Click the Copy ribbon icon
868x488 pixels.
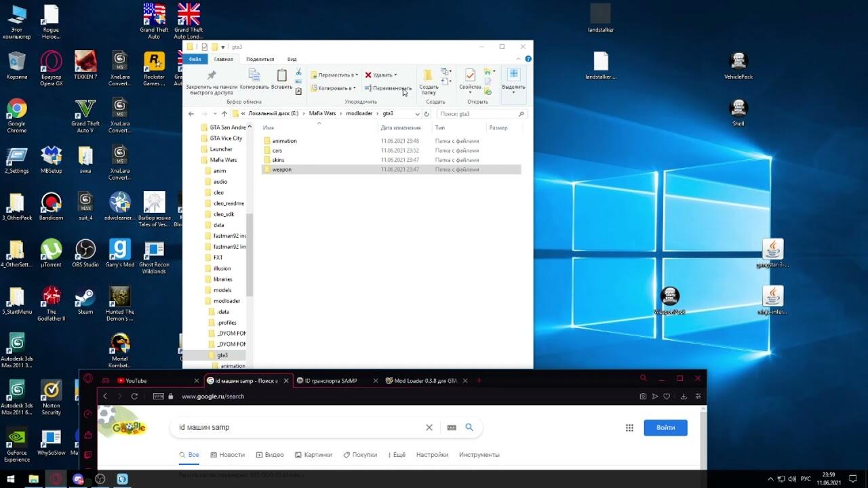254,80
